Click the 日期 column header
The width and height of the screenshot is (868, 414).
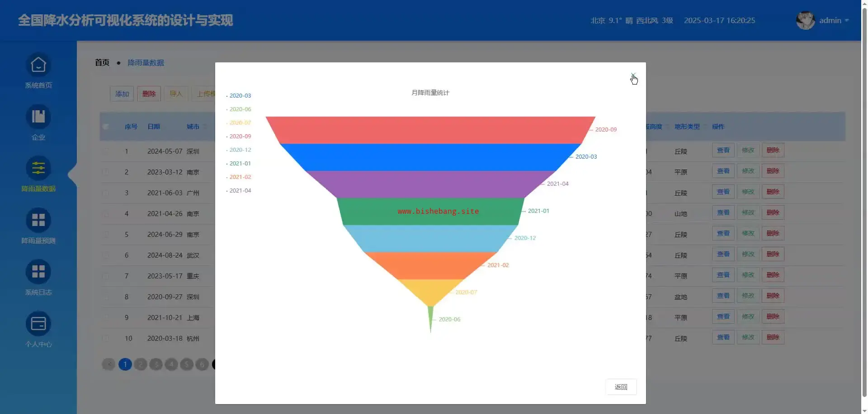(154, 127)
